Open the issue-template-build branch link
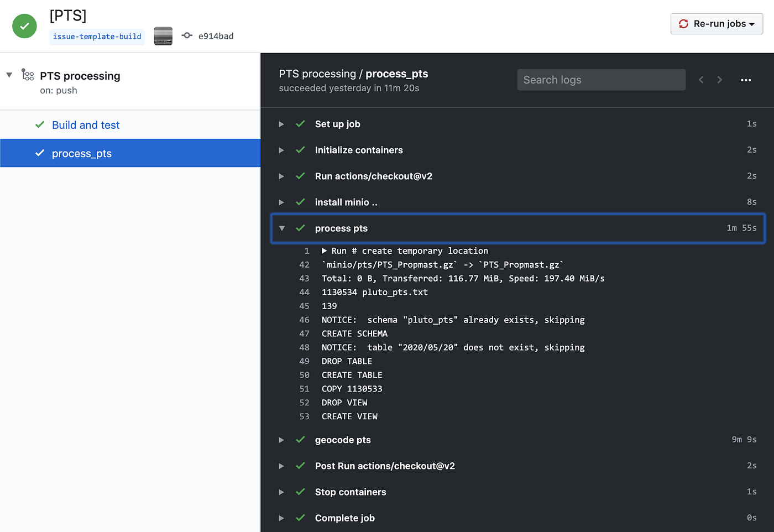 coord(97,36)
